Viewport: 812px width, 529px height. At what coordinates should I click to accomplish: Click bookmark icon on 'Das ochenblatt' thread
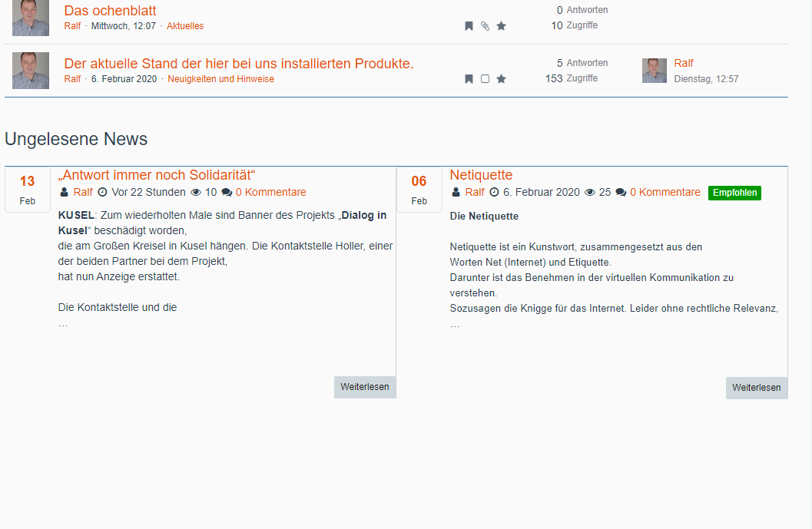[x=469, y=26]
